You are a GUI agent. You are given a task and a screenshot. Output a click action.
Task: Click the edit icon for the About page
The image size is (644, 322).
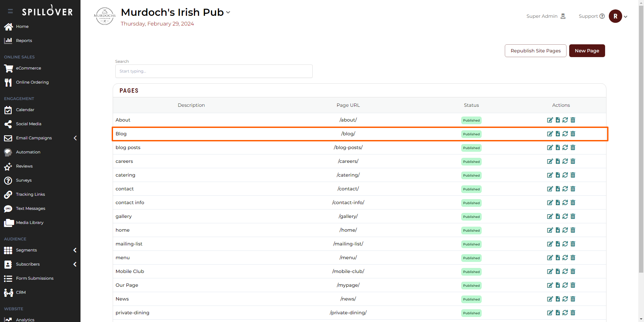[x=550, y=120]
